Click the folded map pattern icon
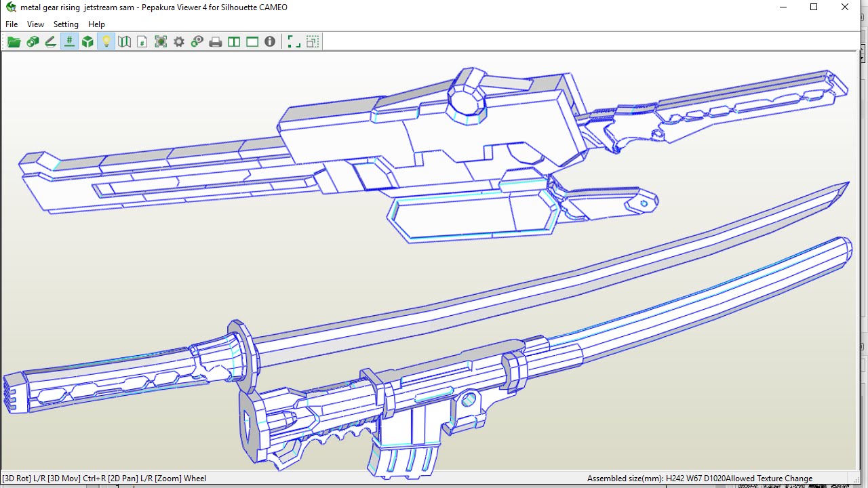The height and width of the screenshot is (488, 868). coord(124,42)
